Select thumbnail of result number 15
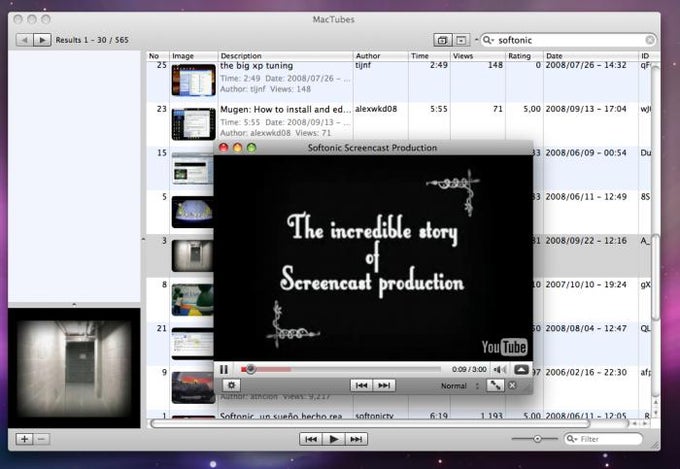The width and height of the screenshot is (680, 469). [x=193, y=168]
